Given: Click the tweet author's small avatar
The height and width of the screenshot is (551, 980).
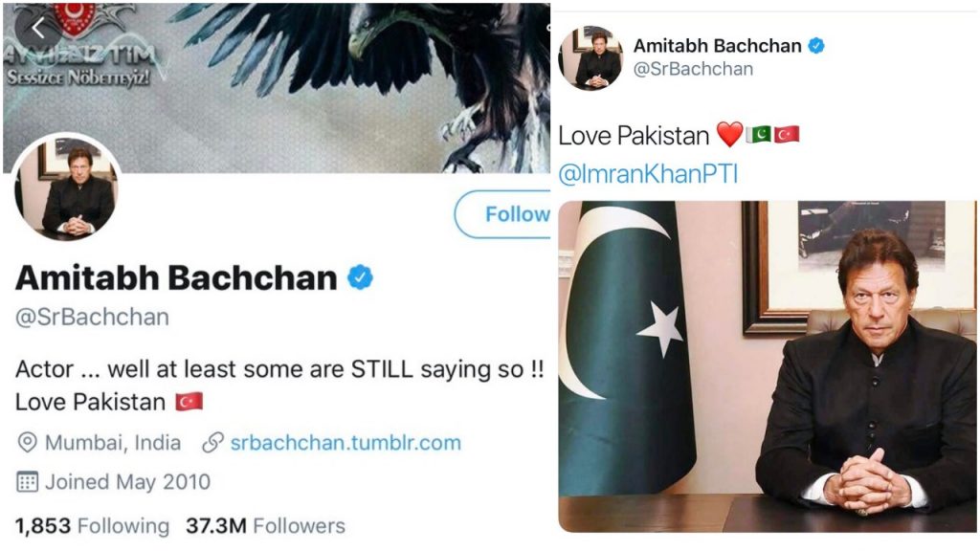Looking at the screenshot, I should click(590, 58).
